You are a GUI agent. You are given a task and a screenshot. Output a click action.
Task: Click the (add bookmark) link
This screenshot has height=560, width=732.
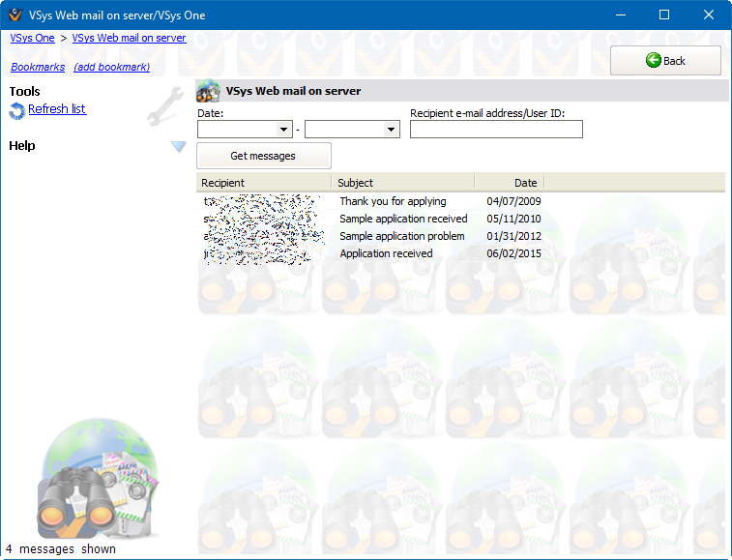pos(111,68)
